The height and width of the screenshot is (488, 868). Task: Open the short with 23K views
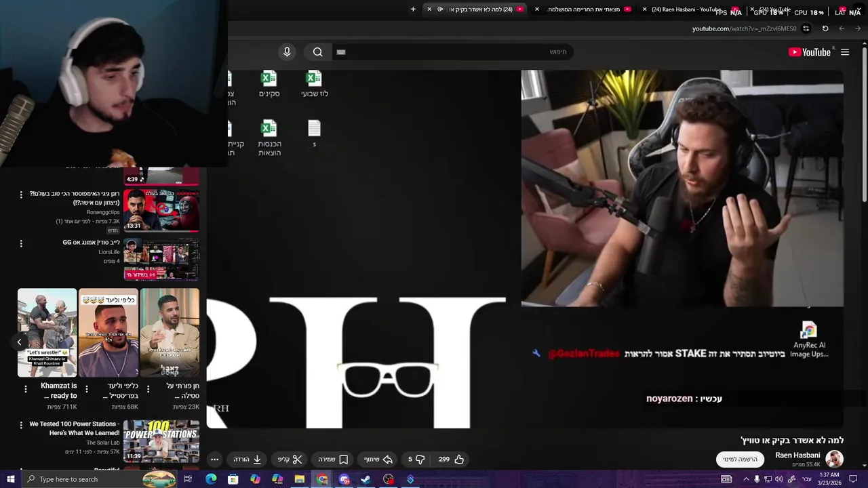170,332
